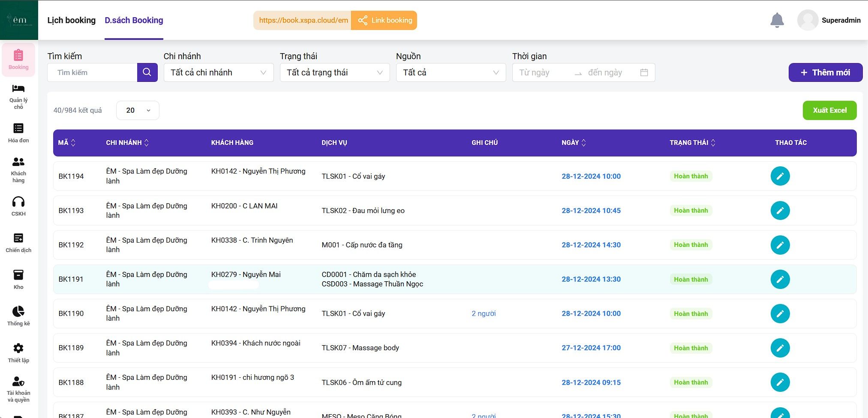Screen dimensions: 868x418
Task: Click customer KH0338 - C. Trinh Nguyên
Action: [252, 240]
